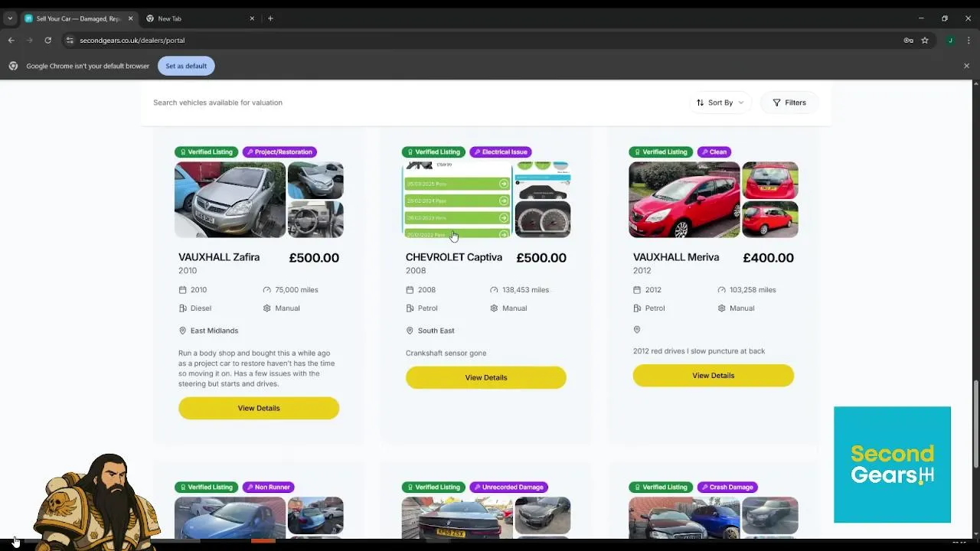View Details of Chevrolet Captiva
The image size is (980, 551).
pos(486,377)
